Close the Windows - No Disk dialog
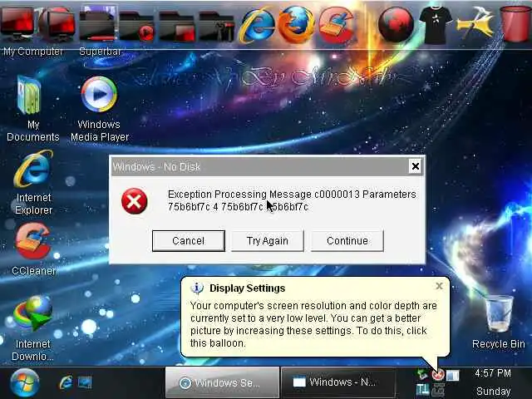 click(x=416, y=166)
